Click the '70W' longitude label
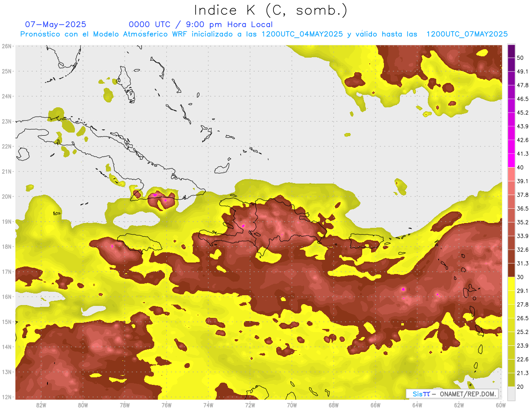The width and height of the screenshot is (532, 411). click(x=292, y=405)
